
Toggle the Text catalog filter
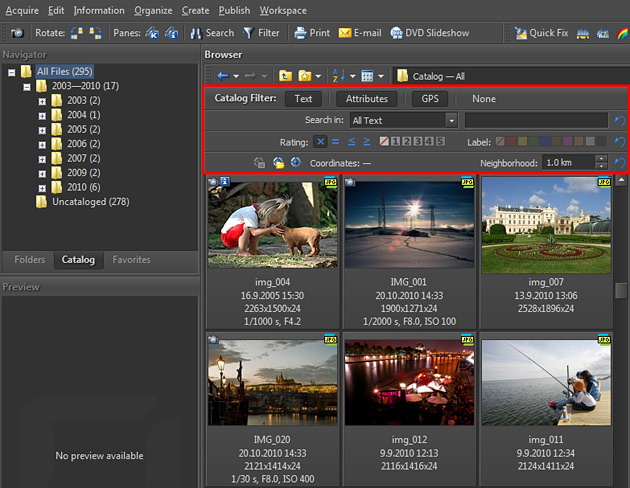303,99
